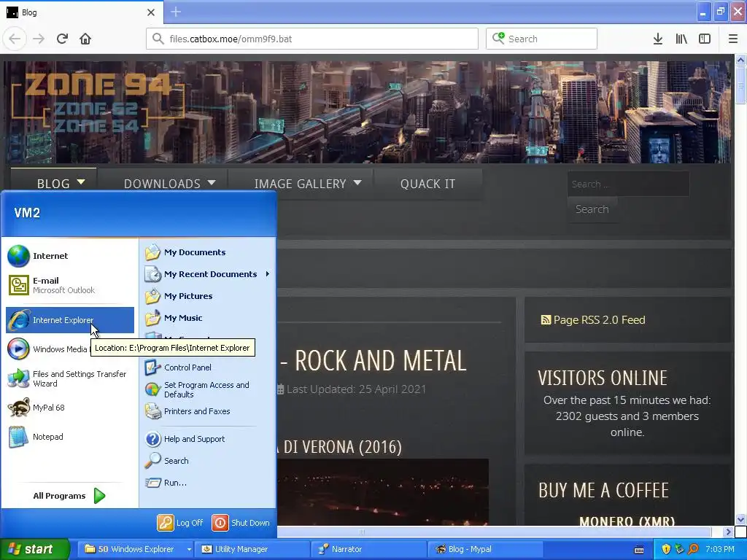Click the security shield tray icon
747x560 pixels.
coord(666,549)
